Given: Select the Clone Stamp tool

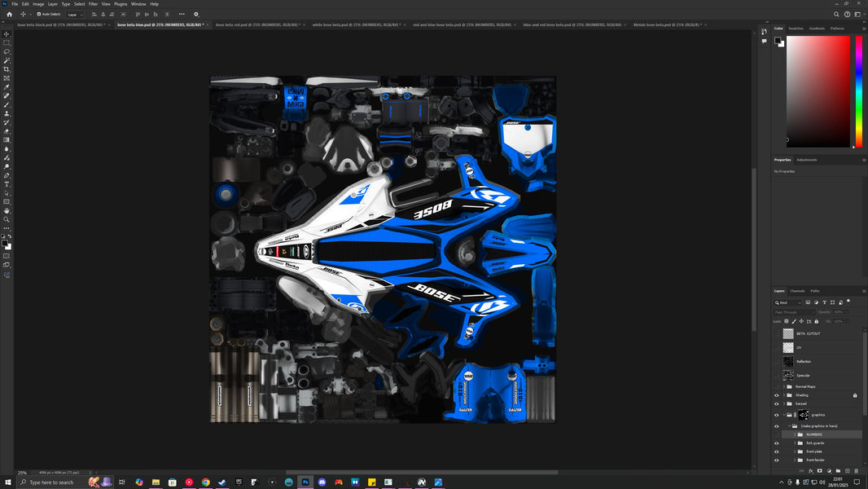Looking at the screenshot, I should 7,113.
